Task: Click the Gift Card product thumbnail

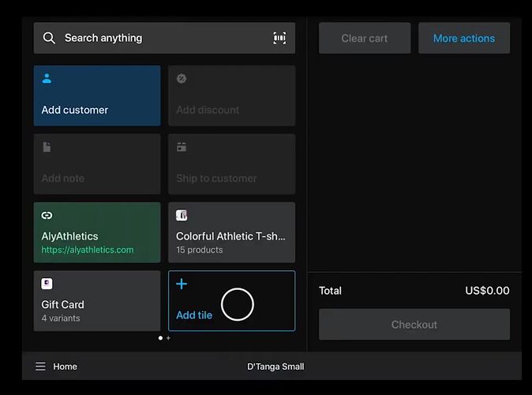Action: [47, 284]
